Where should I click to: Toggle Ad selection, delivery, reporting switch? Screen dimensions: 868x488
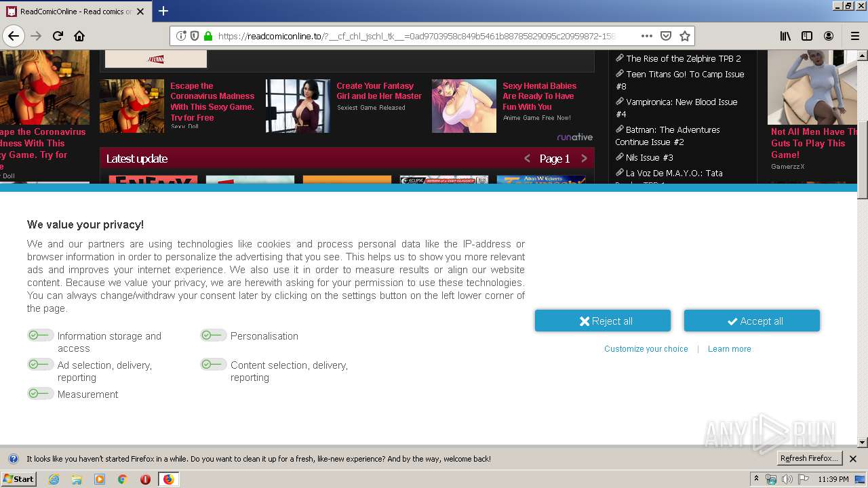pos(40,364)
